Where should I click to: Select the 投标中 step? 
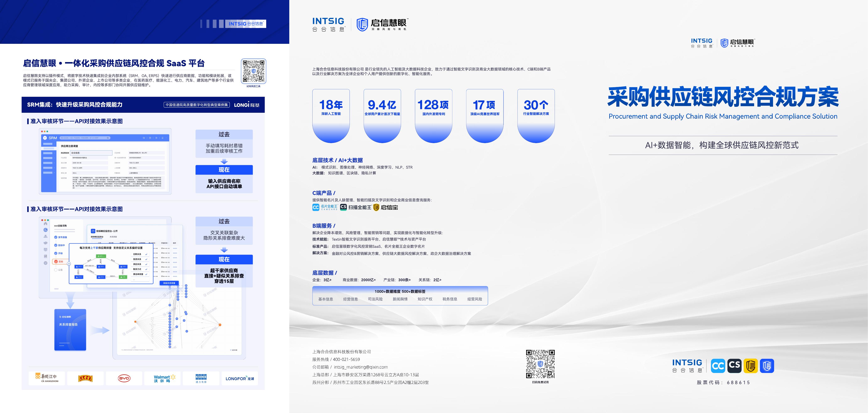pyautogui.click(x=60, y=245)
